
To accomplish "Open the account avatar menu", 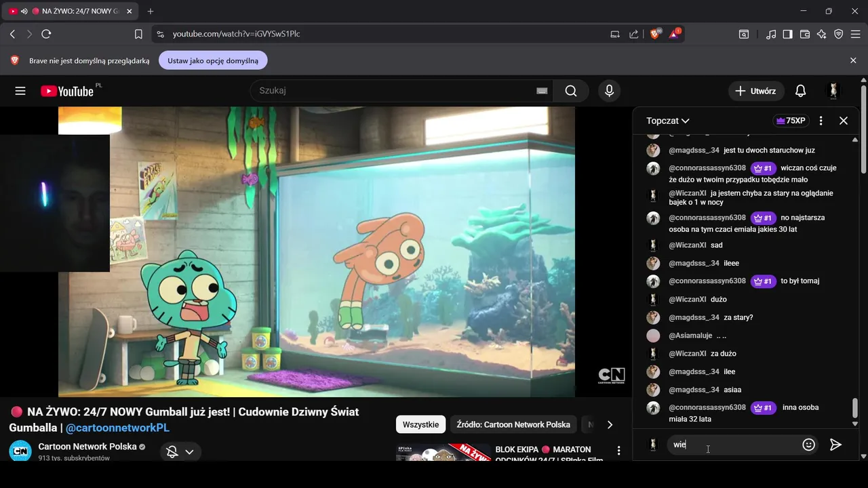I will pyautogui.click(x=833, y=91).
